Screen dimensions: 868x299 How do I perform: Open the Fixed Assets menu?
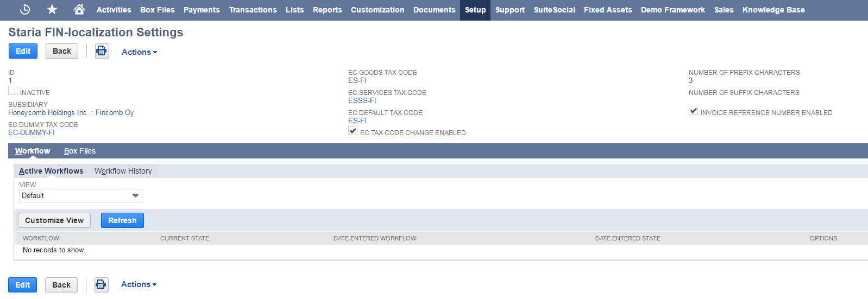(x=608, y=10)
